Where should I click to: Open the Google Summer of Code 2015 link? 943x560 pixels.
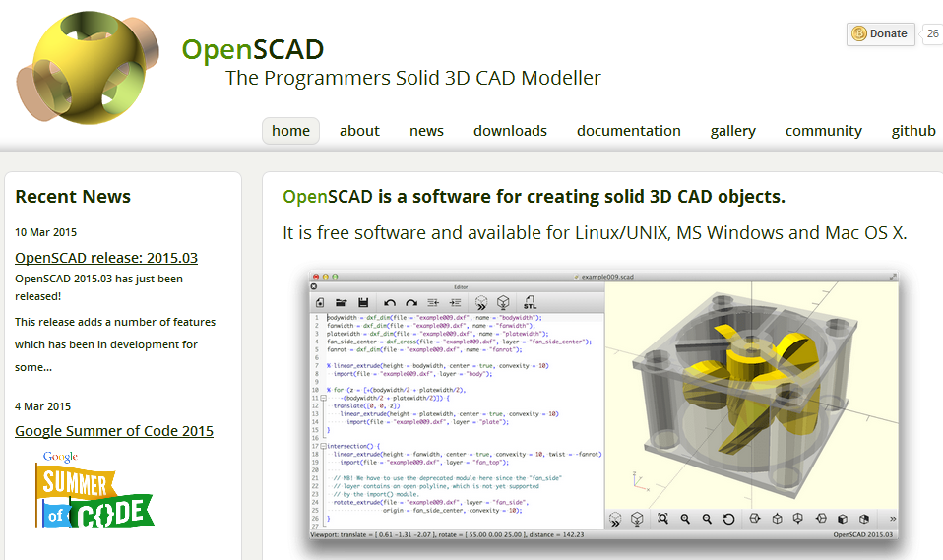114,431
